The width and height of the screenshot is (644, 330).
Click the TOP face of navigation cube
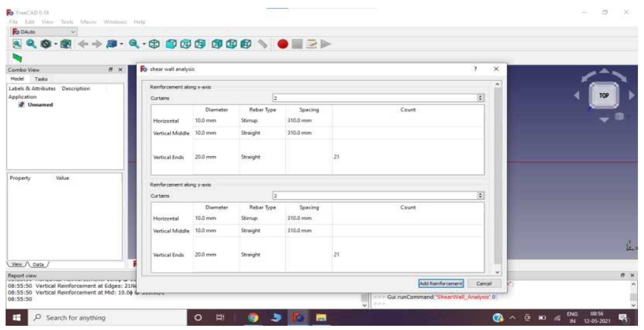click(x=604, y=95)
